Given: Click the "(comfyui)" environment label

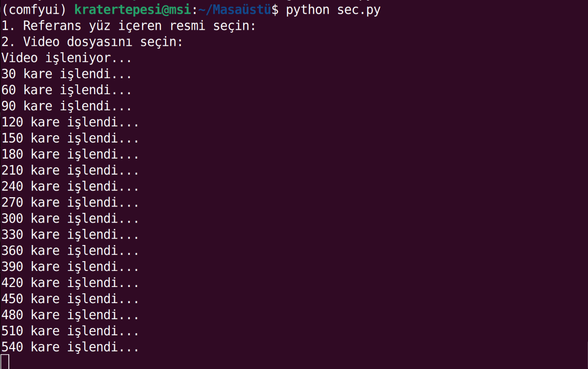Looking at the screenshot, I should (34, 10).
